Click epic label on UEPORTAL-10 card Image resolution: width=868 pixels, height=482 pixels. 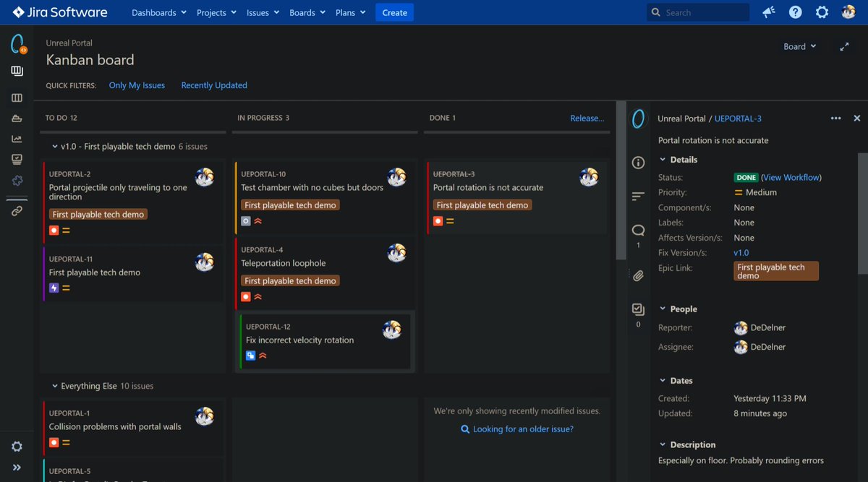[x=290, y=205]
